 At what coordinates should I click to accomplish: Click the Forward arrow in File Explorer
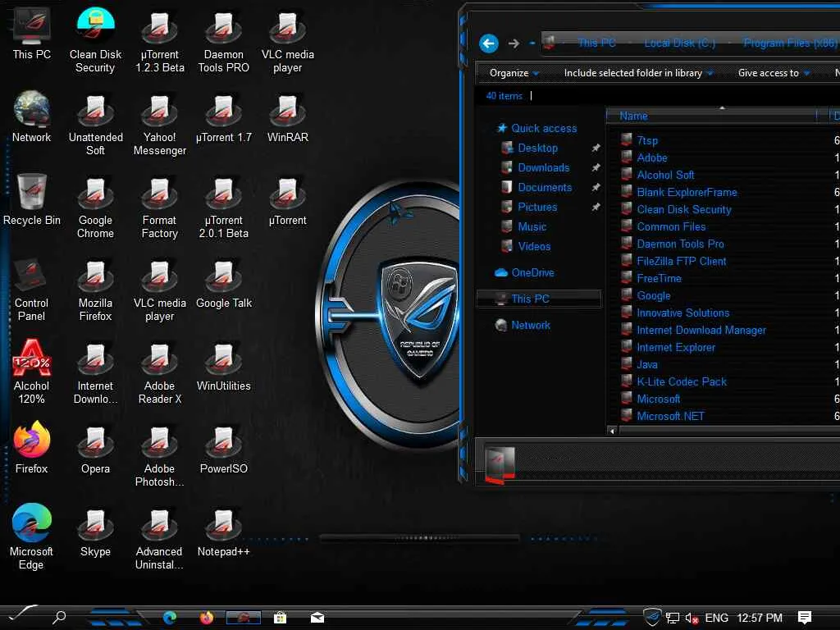click(514, 43)
